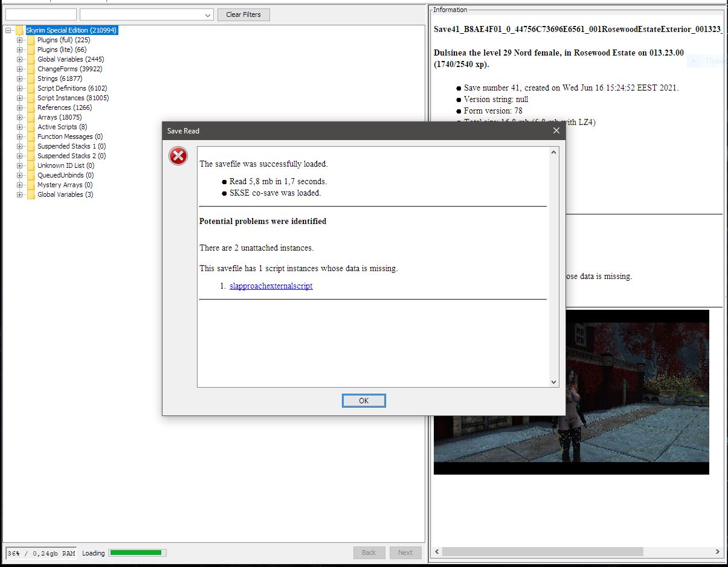Click the dialog's scroll down arrow
The height and width of the screenshot is (567, 728).
tap(554, 382)
